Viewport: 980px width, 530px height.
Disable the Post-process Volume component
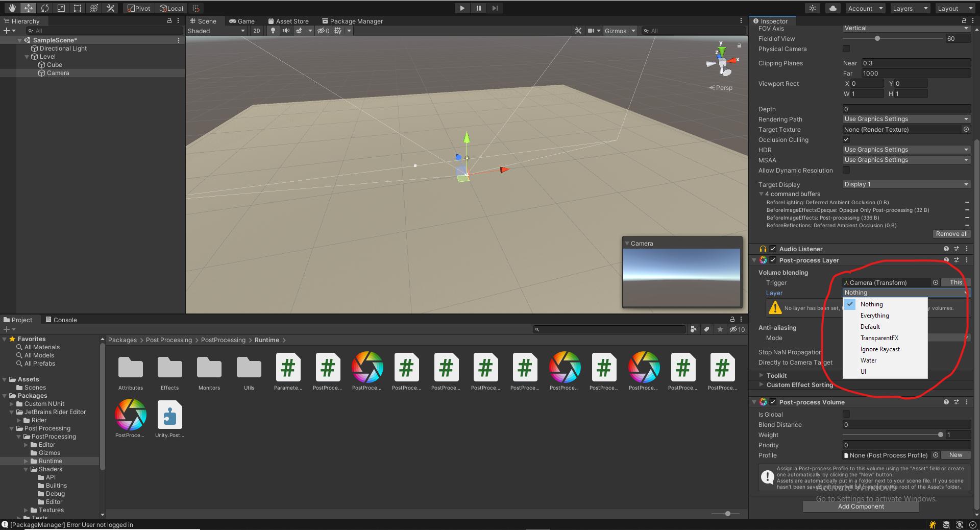pyautogui.click(x=773, y=402)
